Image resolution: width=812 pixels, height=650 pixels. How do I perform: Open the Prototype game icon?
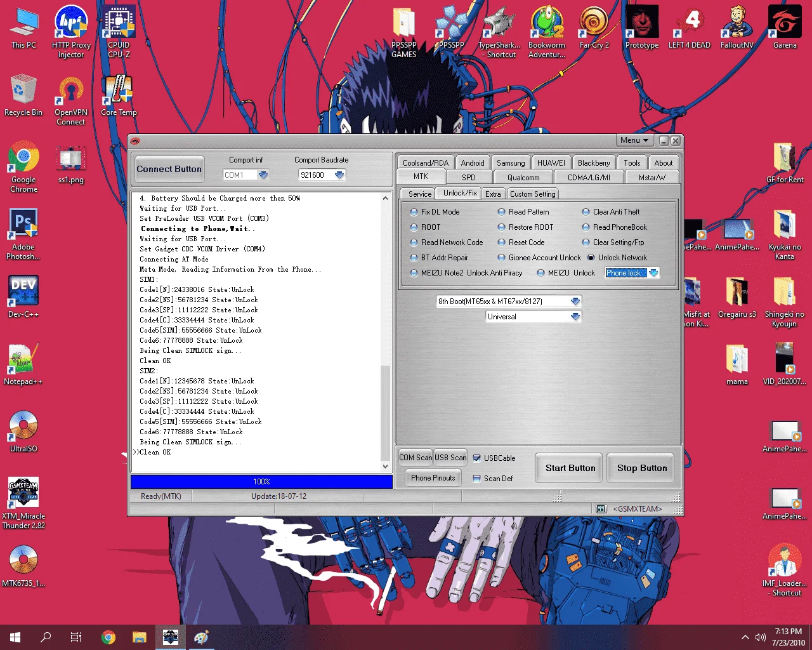point(642,28)
